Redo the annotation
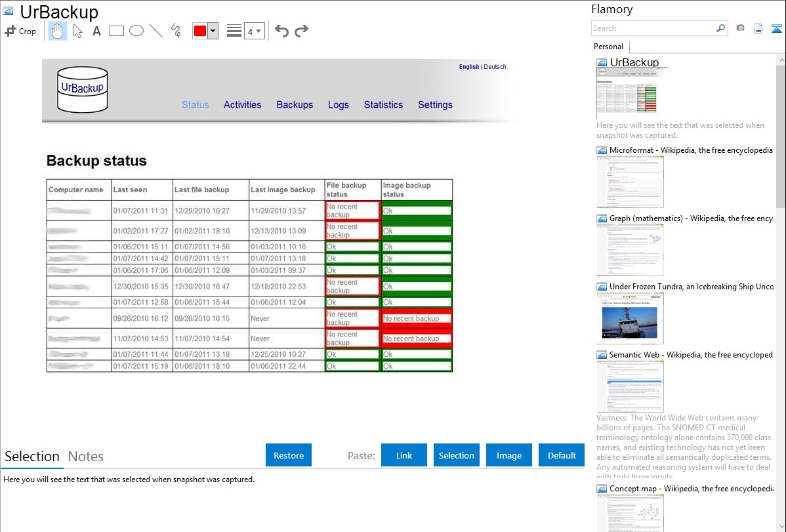The width and height of the screenshot is (786, 532). coord(301,31)
